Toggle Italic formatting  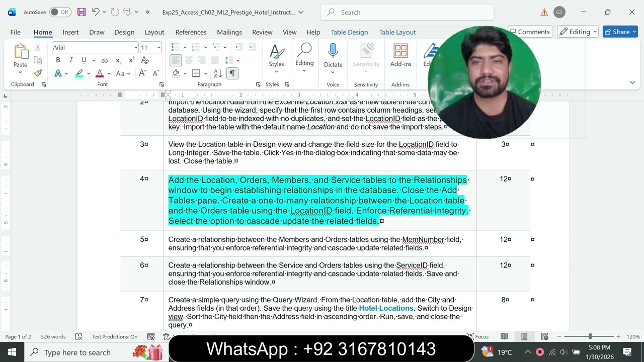(x=71, y=60)
